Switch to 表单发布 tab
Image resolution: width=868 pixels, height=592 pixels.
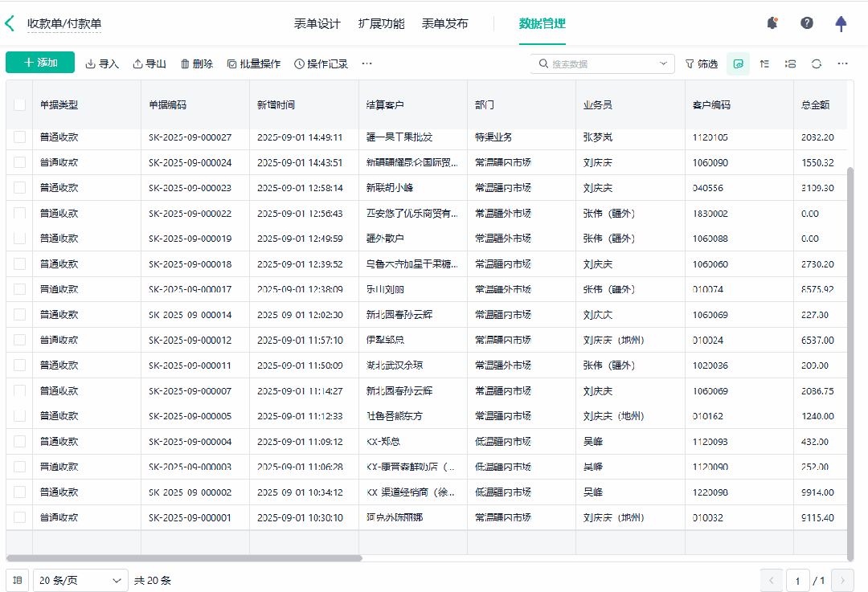click(x=445, y=24)
